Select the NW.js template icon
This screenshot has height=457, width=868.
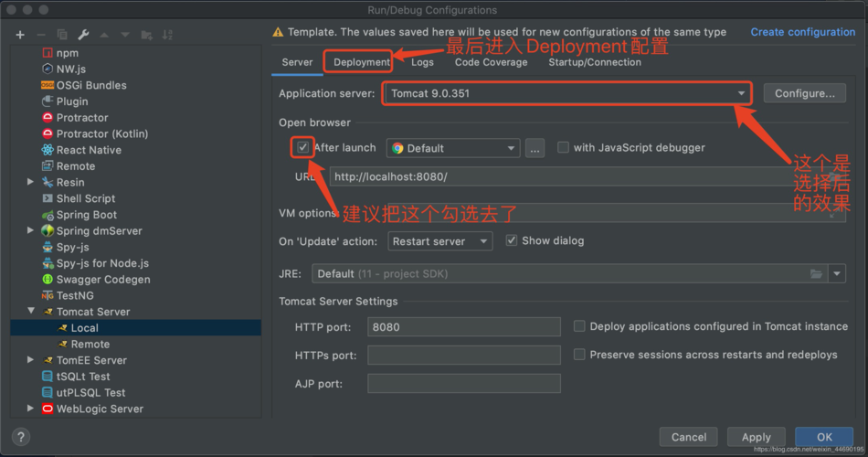point(48,69)
